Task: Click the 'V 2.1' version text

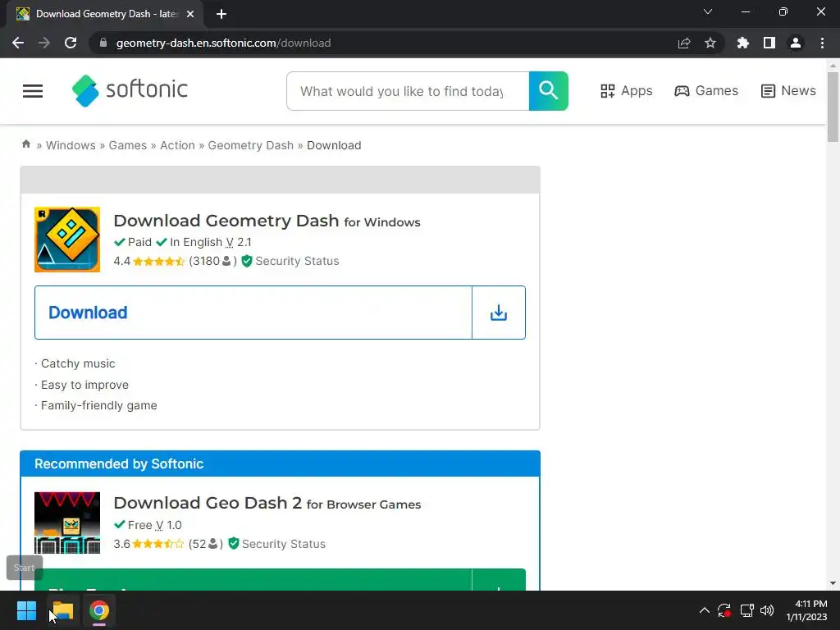Action: (x=239, y=242)
